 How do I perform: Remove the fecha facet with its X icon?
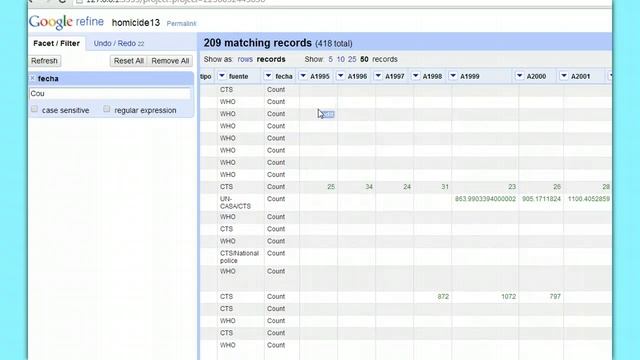[x=33, y=78]
